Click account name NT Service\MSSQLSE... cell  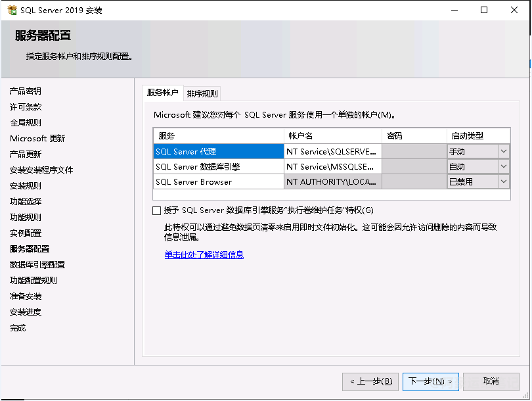pyautogui.click(x=333, y=167)
